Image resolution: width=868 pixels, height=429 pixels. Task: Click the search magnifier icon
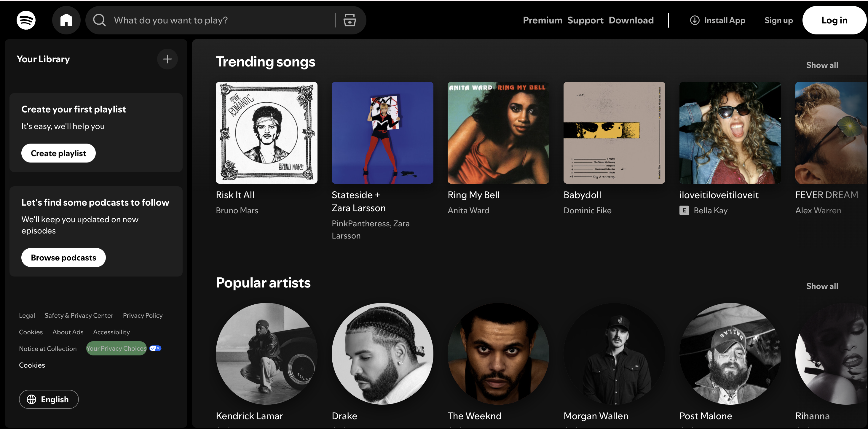[99, 20]
